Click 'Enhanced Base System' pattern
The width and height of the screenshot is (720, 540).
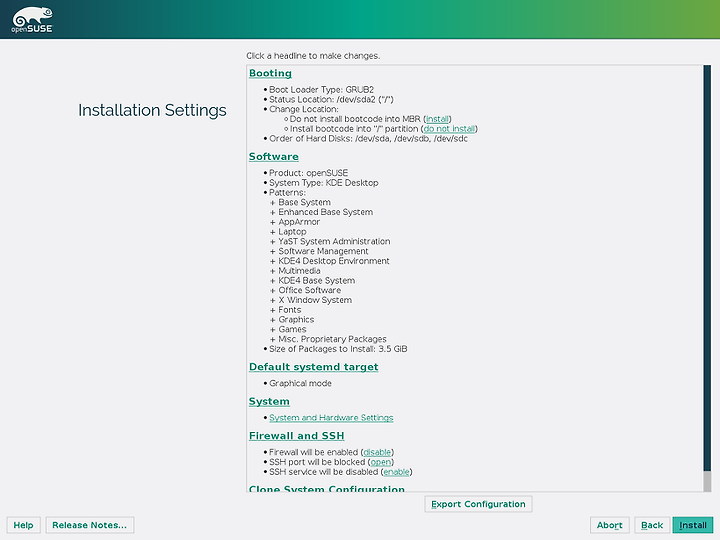326,212
